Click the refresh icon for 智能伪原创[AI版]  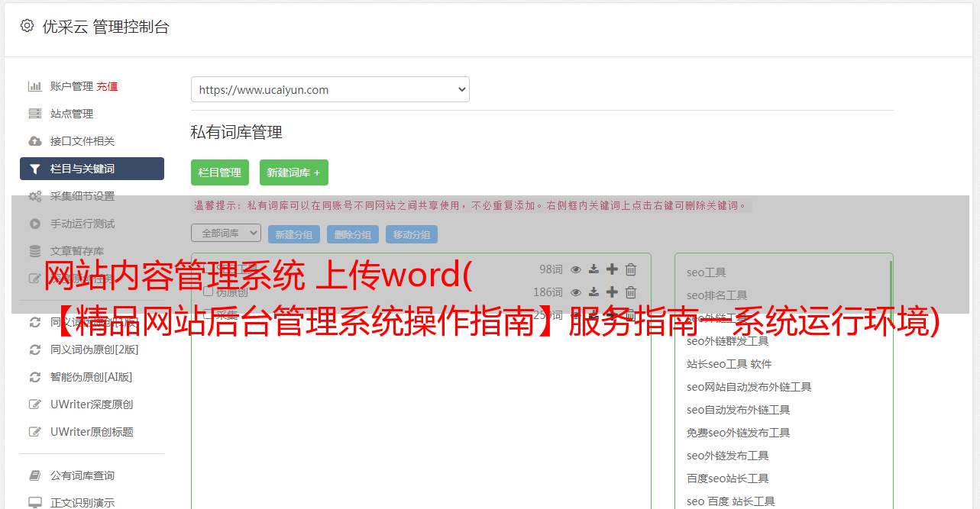coord(34,377)
